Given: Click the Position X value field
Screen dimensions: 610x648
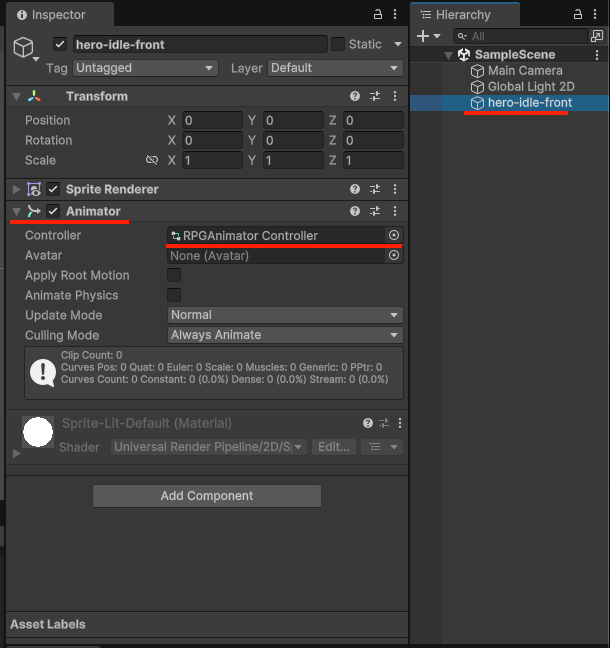Looking at the screenshot, I should click(212, 120).
